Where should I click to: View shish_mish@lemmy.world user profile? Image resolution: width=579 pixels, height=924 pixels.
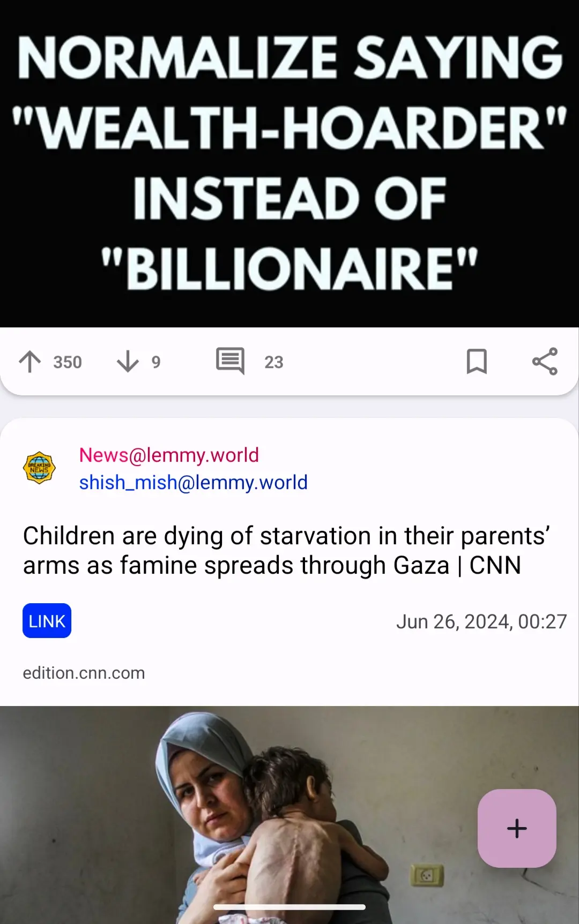click(x=193, y=483)
